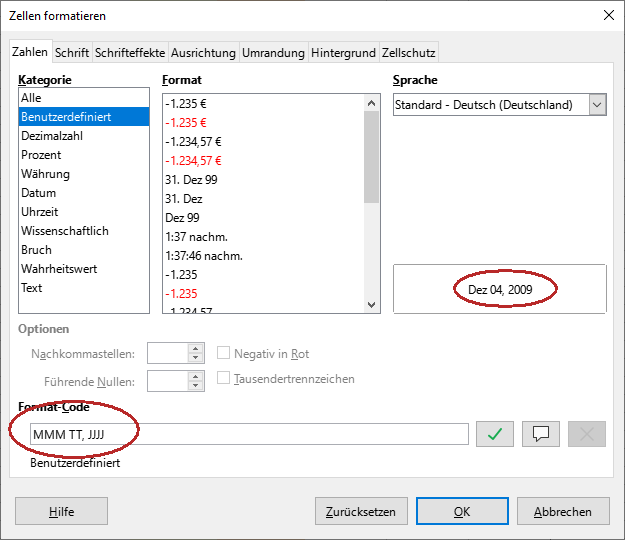Image resolution: width=625 pixels, height=540 pixels.
Task: Open the Zellschutz tab
Action: [x=409, y=53]
